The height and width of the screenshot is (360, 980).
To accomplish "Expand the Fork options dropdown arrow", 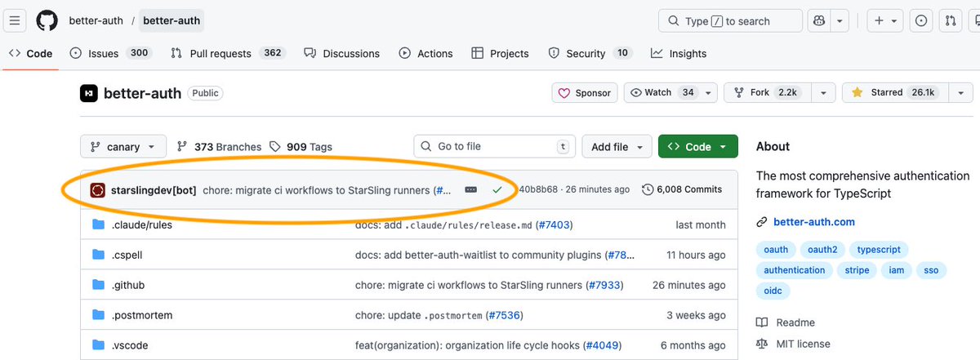I will 823,93.
